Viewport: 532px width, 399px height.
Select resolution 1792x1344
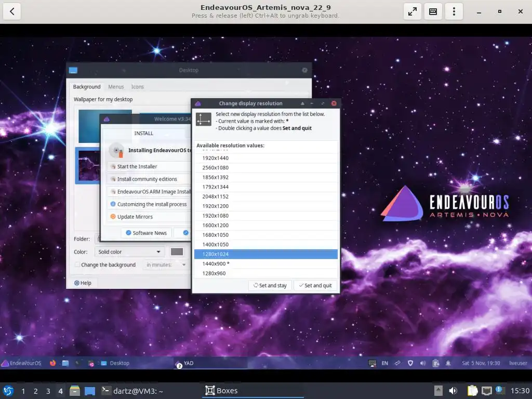[x=265, y=187]
